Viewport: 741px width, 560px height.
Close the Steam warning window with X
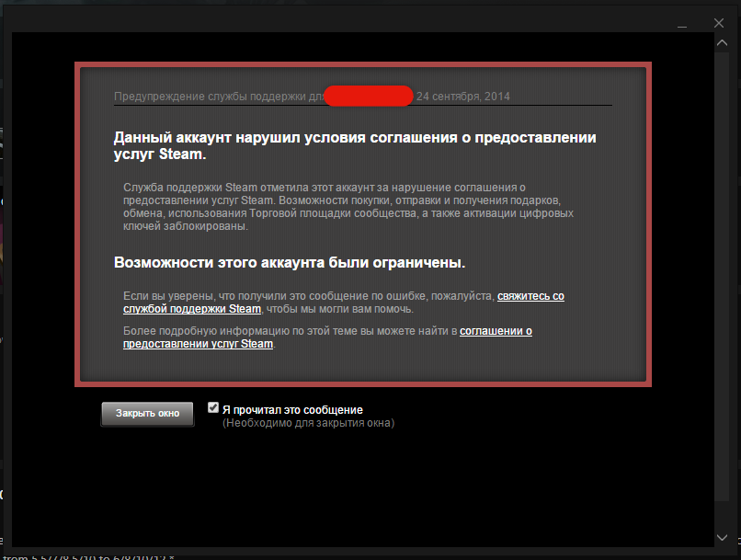point(719,23)
